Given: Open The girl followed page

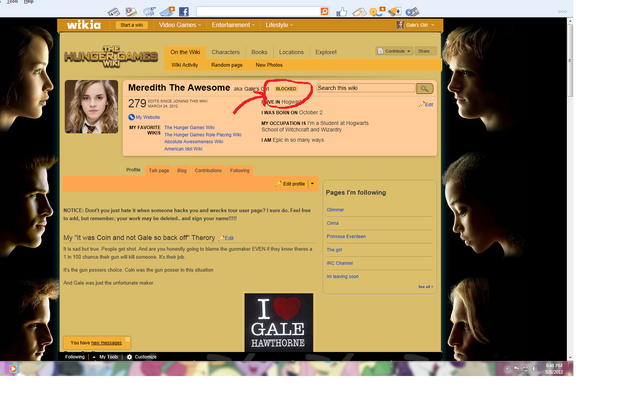Looking at the screenshot, I should [x=334, y=250].
